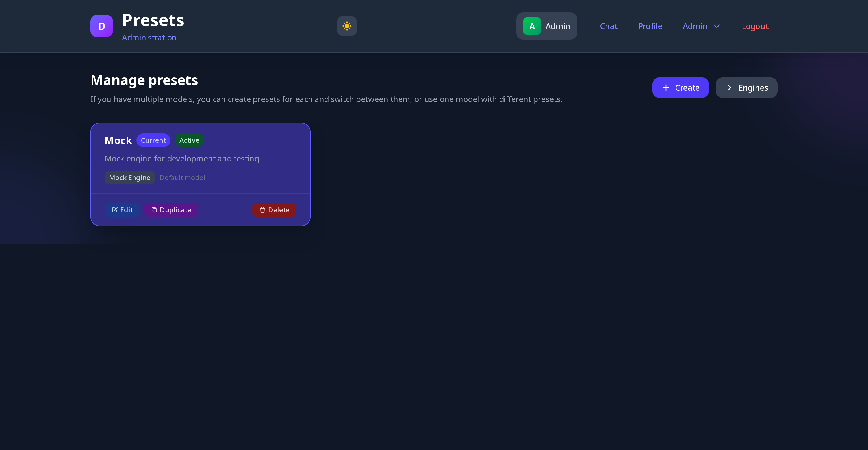Viewport: 868px width, 450px height.
Task: Click the Admin user badge
Action: 557,26
